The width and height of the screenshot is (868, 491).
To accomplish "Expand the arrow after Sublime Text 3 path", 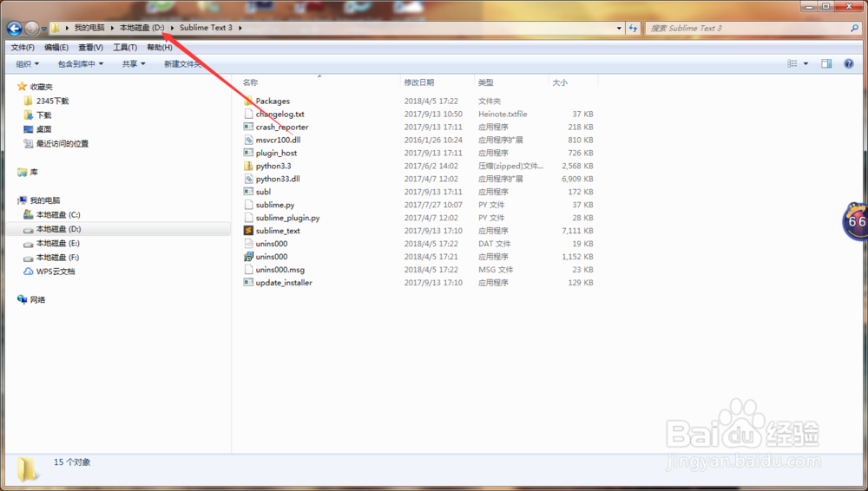I will tap(240, 28).
